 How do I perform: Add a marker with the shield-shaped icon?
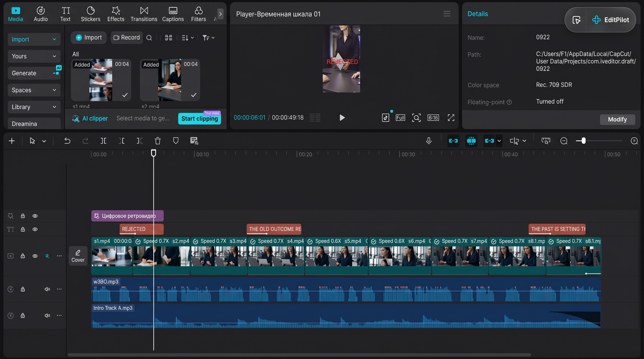point(176,141)
